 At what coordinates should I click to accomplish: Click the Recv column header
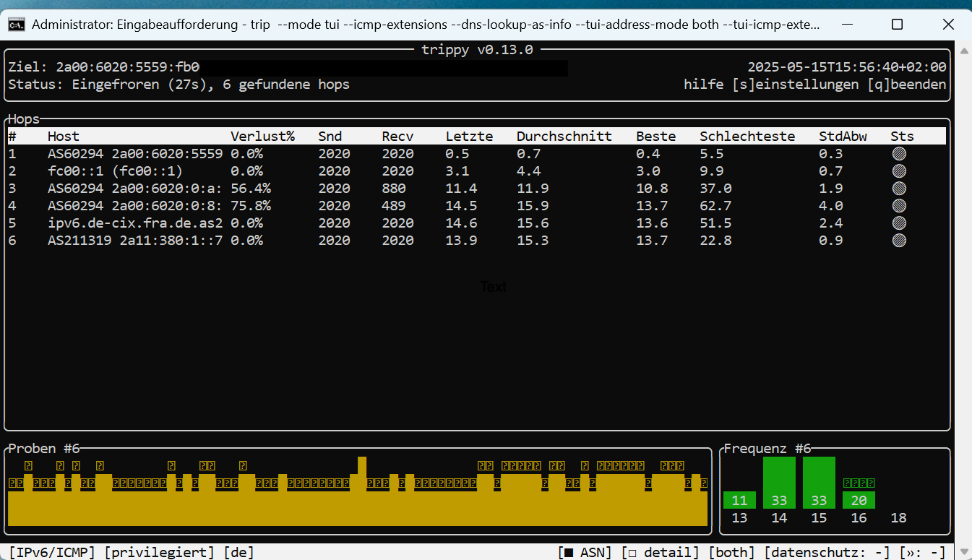tap(398, 136)
